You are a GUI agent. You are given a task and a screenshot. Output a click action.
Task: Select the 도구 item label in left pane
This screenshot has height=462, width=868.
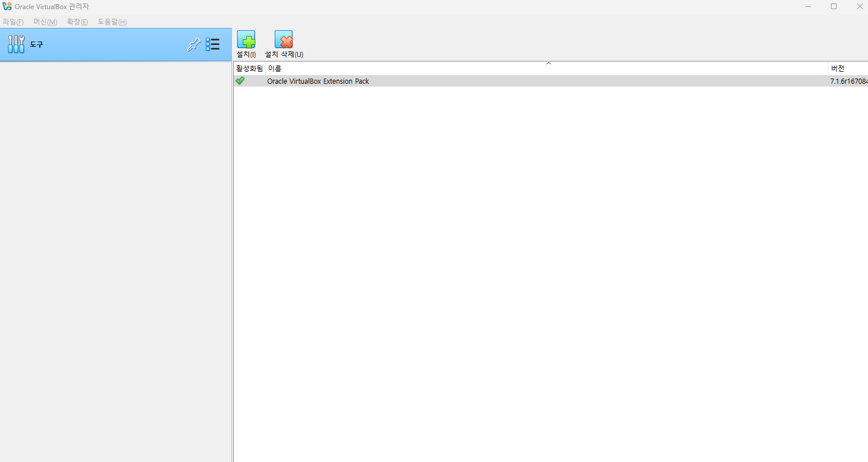(36, 44)
